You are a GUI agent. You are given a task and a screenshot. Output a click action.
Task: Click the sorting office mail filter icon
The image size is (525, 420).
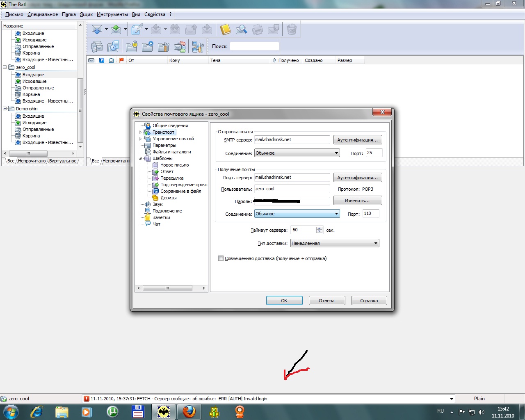click(x=180, y=47)
